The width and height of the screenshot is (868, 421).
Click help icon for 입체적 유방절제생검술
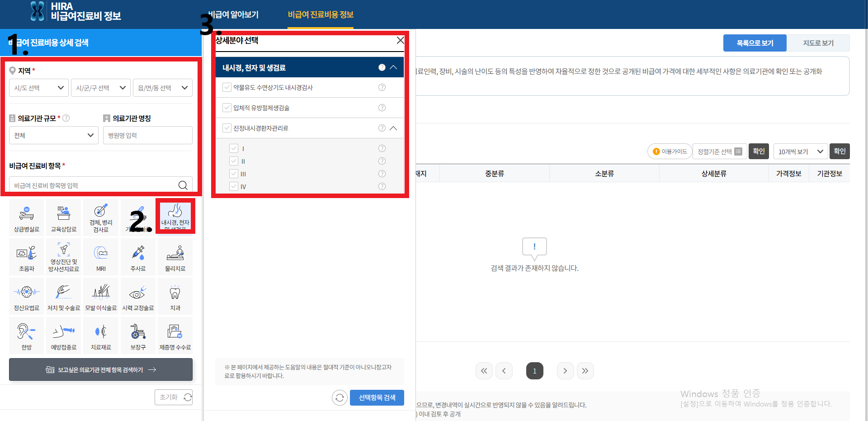point(382,108)
